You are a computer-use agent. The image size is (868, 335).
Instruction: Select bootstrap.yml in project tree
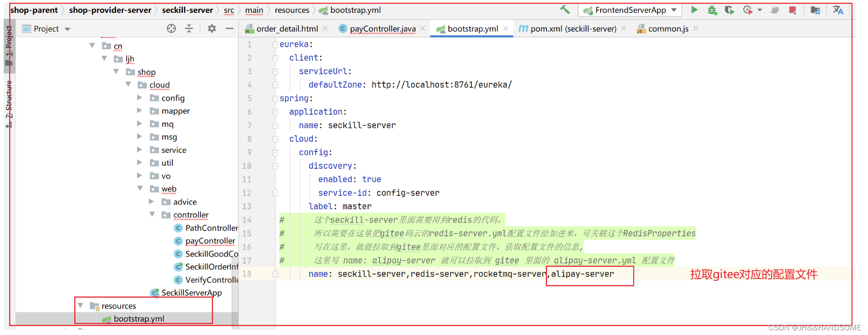(133, 318)
